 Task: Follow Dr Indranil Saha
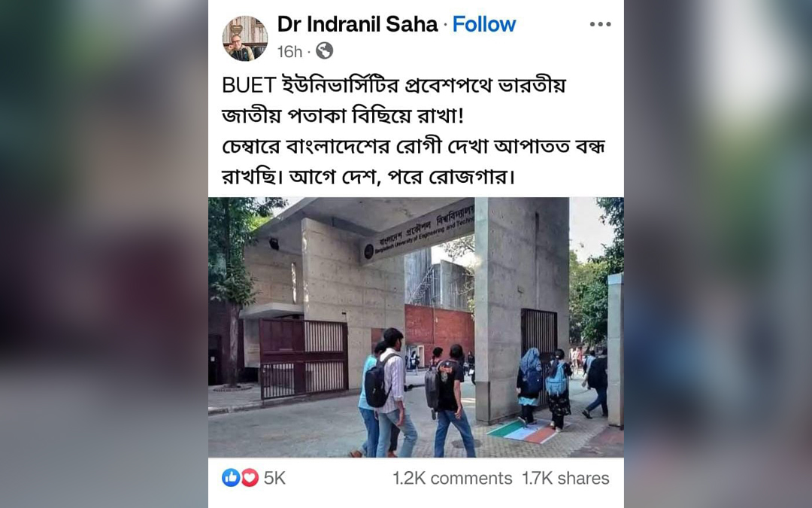(x=484, y=24)
